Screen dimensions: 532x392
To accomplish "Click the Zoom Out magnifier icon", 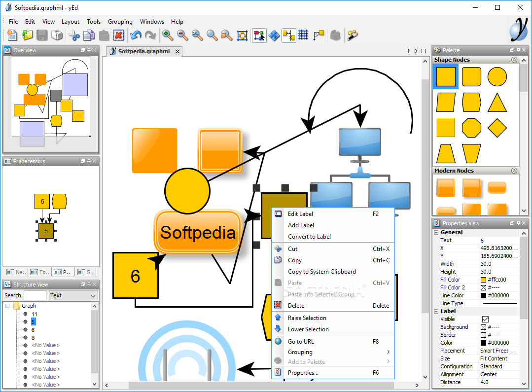I will [182, 36].
